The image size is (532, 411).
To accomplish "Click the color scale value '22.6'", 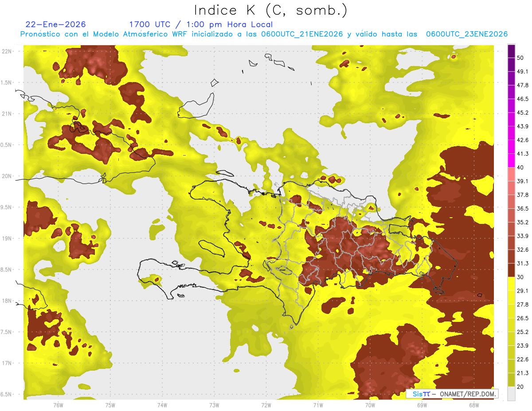I will click(523, 360).
